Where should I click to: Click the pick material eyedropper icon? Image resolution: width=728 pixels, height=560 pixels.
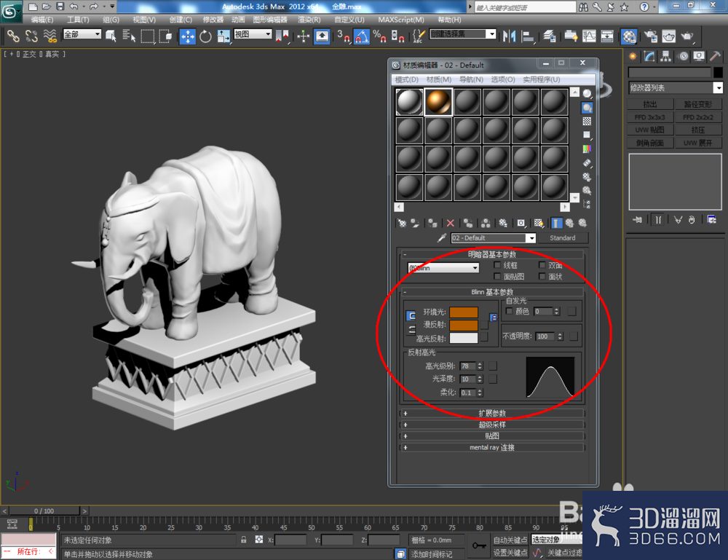pos(442,237)
